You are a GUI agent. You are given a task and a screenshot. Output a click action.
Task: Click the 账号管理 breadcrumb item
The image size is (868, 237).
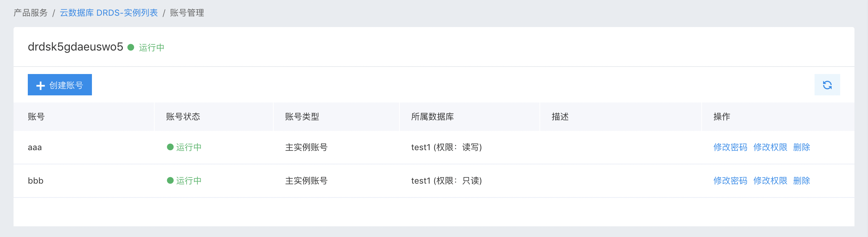(x=187, y=13)
